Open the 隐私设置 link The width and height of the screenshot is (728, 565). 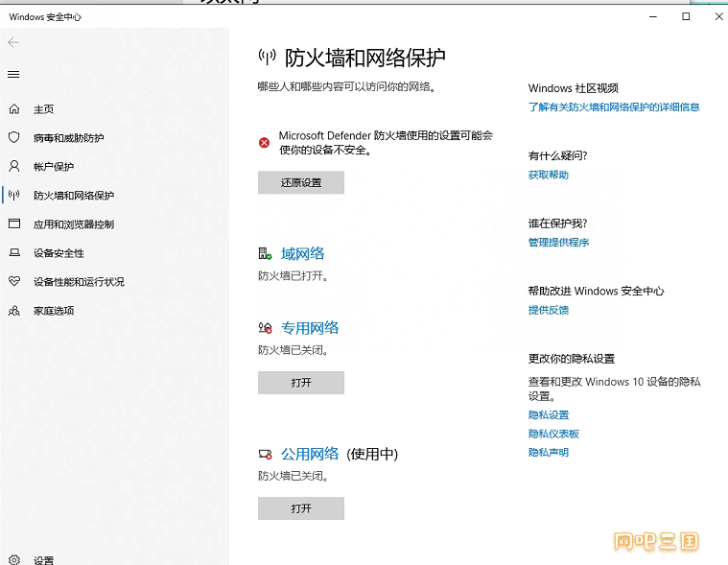549,414
